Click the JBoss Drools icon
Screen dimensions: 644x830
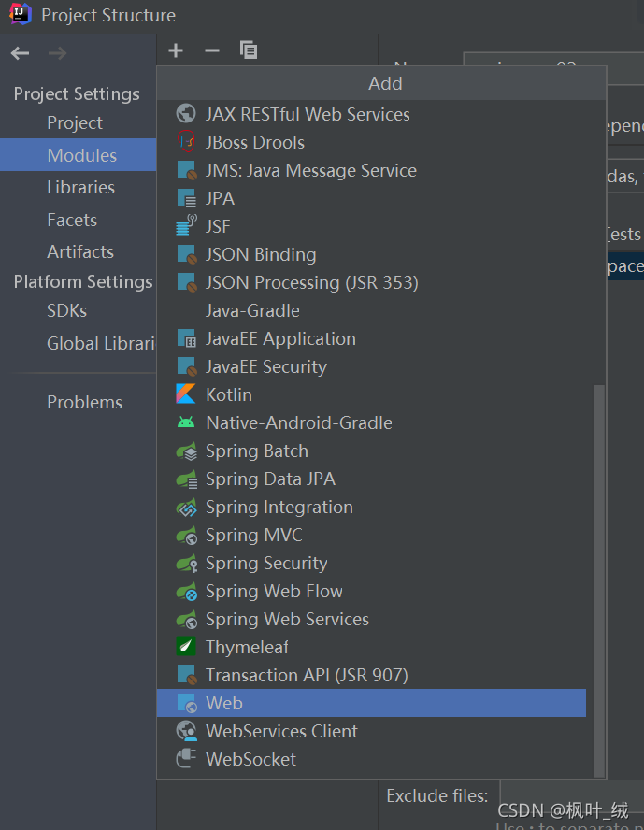[186, 142]
